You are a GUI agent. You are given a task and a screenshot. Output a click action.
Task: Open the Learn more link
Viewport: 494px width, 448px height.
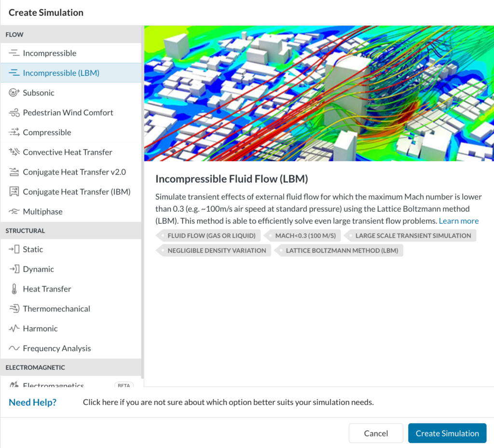pos(458,221)
